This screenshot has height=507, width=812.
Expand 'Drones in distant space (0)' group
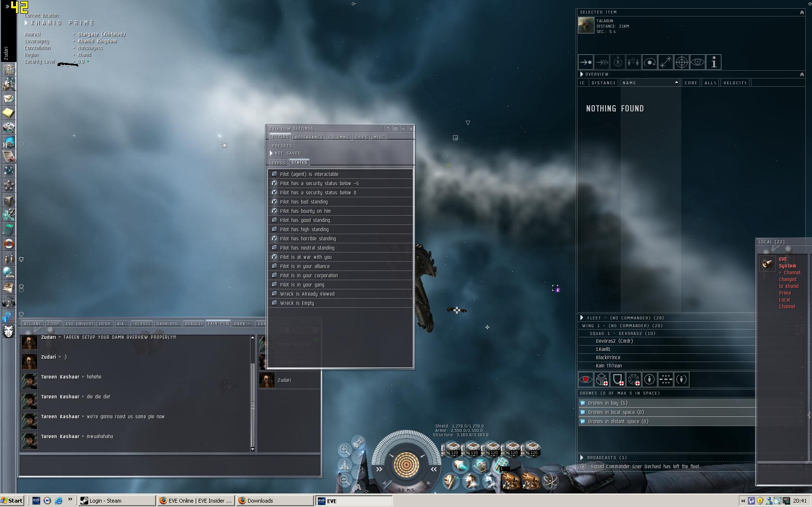666,421
